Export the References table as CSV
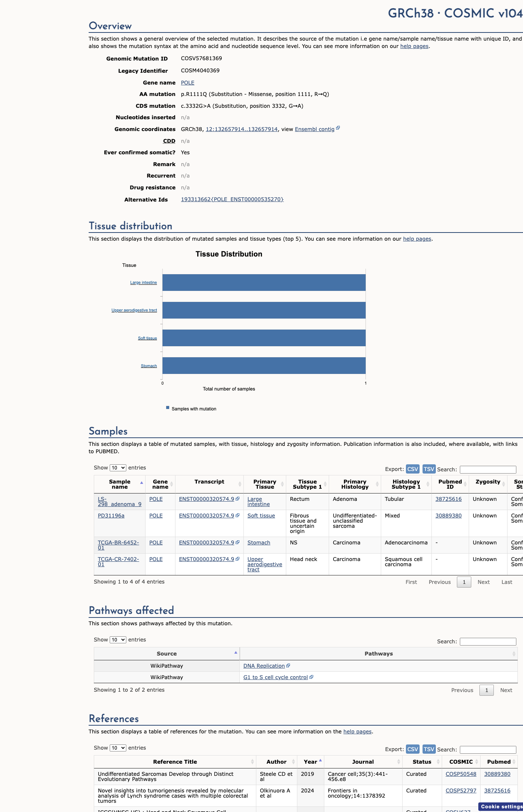The image size is (523, 812). click(x=413, y=749)
